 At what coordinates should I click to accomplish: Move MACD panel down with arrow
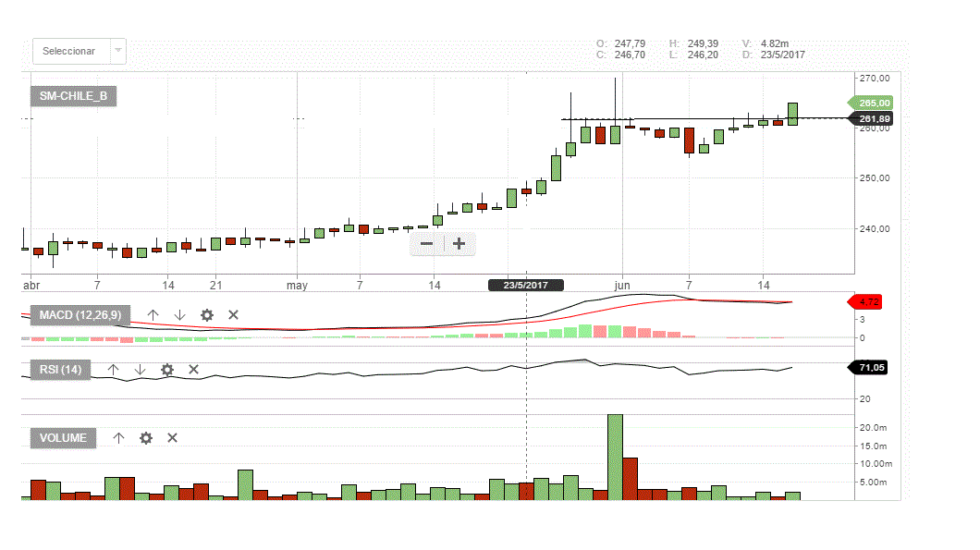tap(180, 315)
